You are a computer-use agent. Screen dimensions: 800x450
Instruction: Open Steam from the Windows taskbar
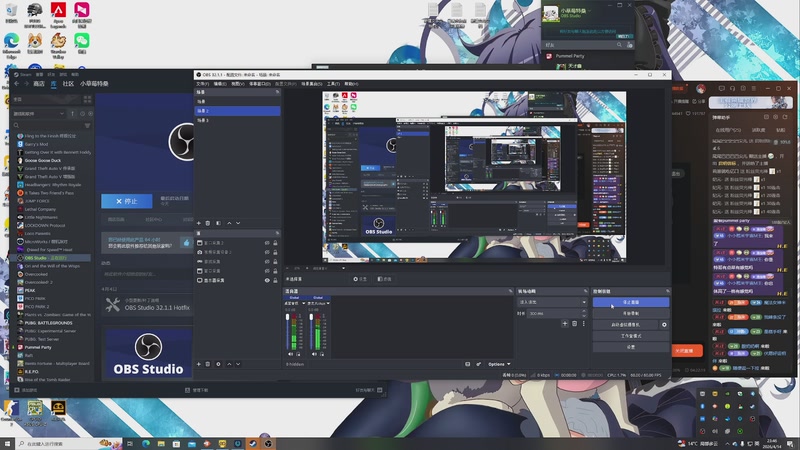(x=253, y=444)
